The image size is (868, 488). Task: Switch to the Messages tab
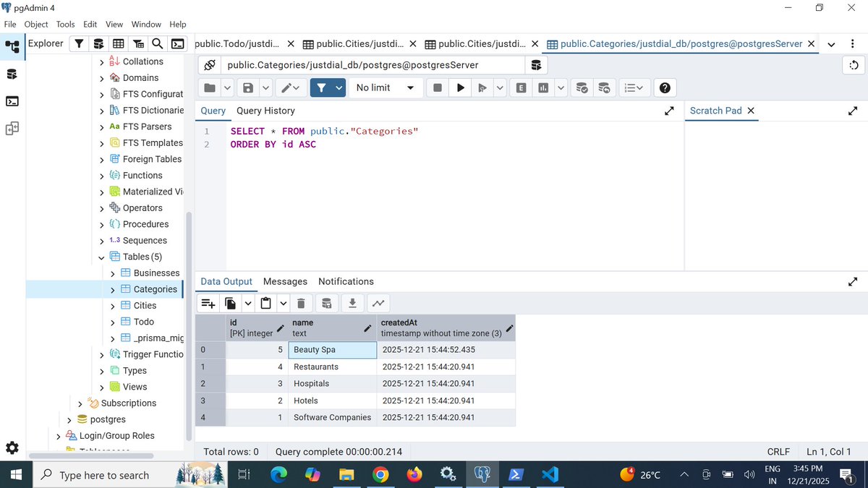coord(285,281)
